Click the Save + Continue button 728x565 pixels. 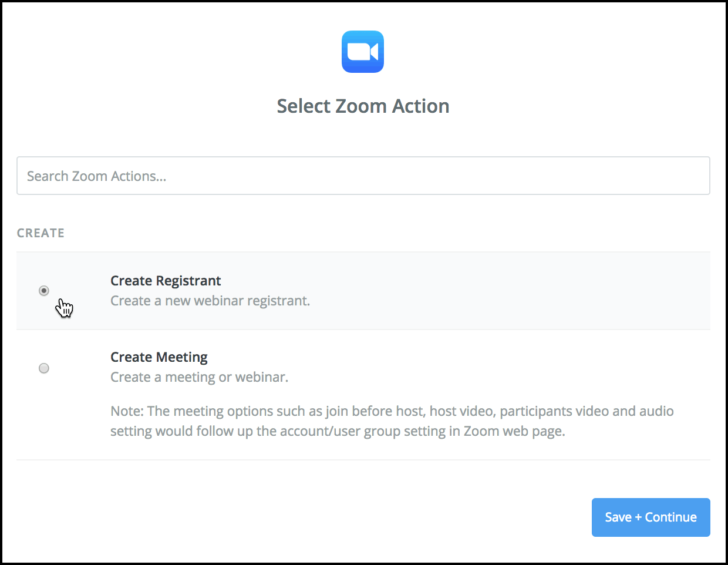[x=651, y=517]
